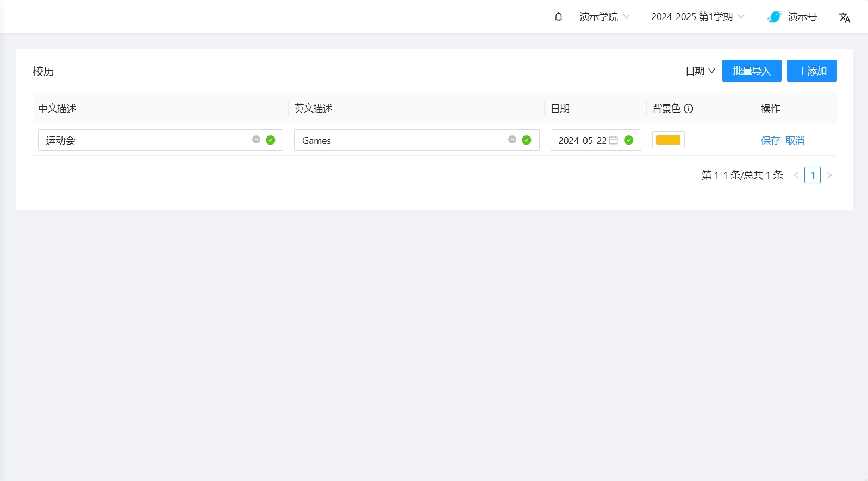868x481 pixels.
Task: Click the 批量导入 button
Action: point(752,71)
